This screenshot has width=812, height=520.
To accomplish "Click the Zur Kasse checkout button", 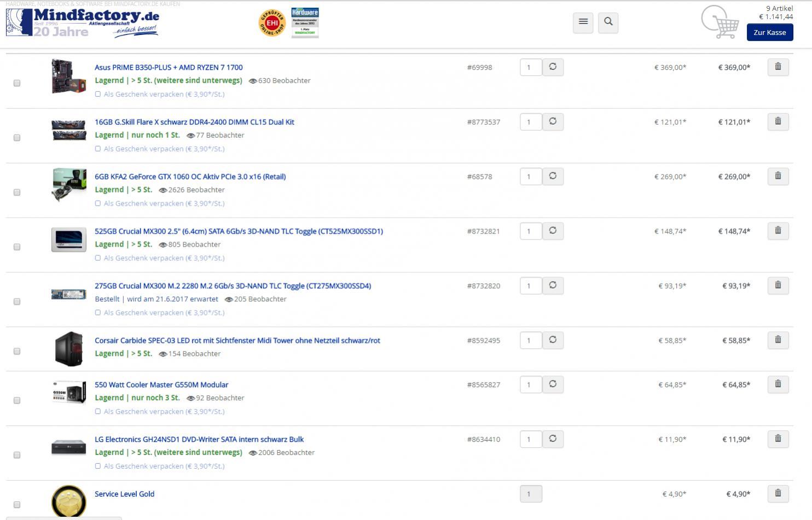I will pos(770,32).
